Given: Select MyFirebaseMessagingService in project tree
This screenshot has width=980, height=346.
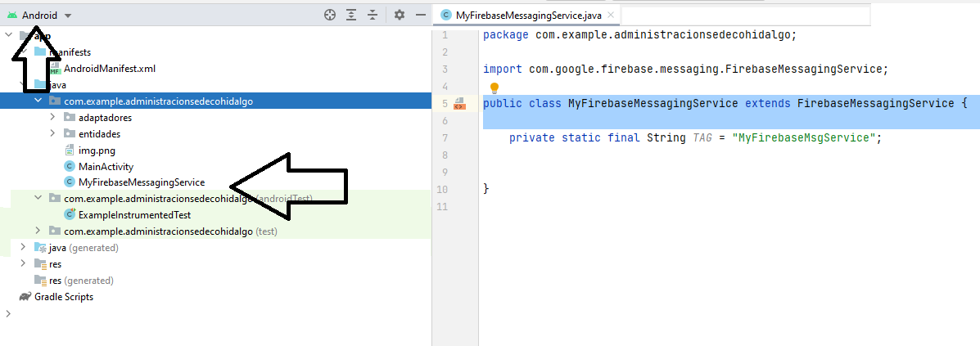Looking at the screenshot, I should [x=142, y=182].
